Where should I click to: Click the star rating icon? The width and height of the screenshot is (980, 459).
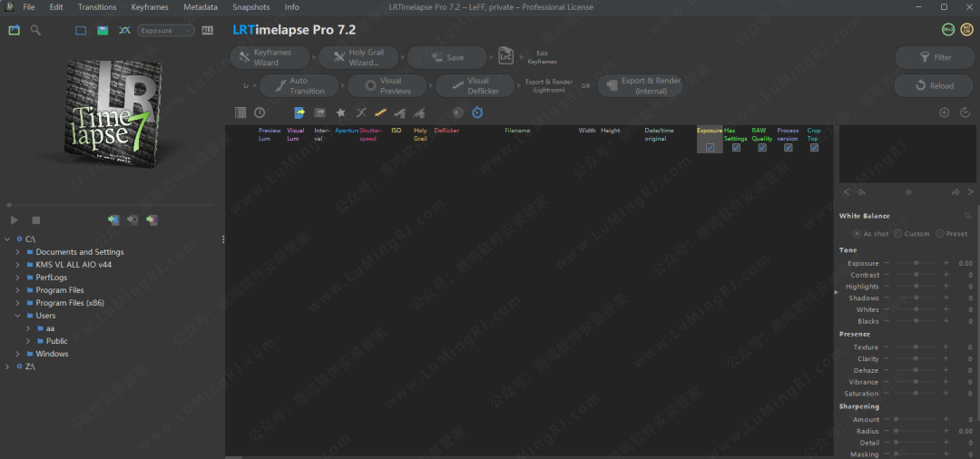click(x=340, y=112)
